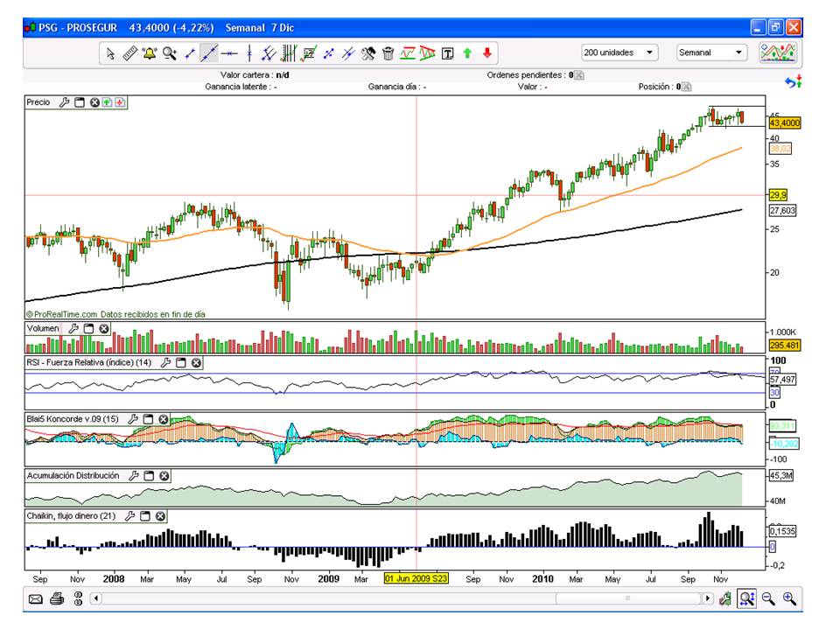
Task: Select the magnifier zoom tool in toolbar
Action: point(170,53)
